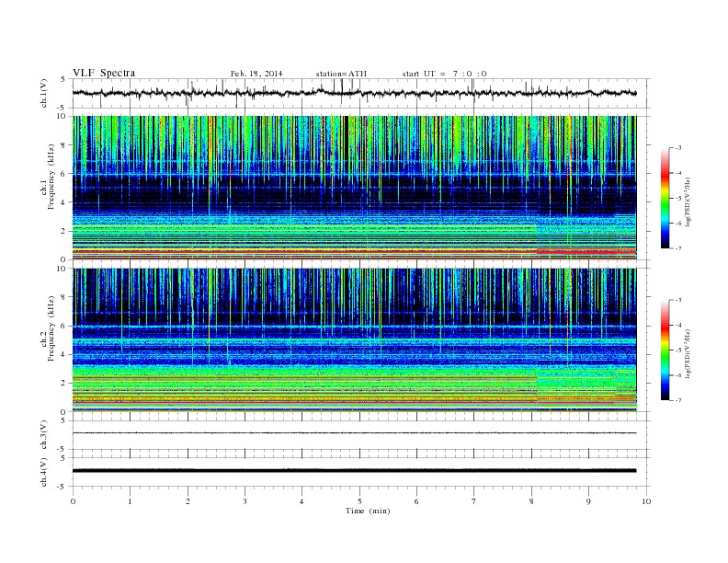Image resolution: width=728 pixels, height=563 pixels.
Task: Click the ch.3 flat waveform trace
Action: [354, 433]
